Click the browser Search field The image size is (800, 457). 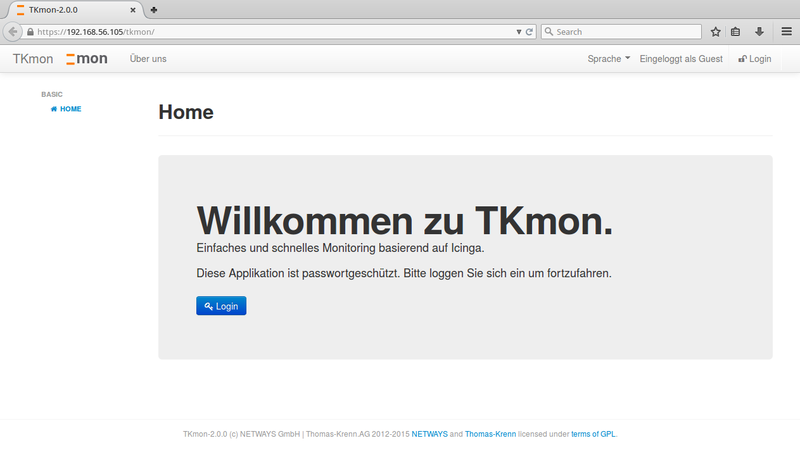coord(621,32)
